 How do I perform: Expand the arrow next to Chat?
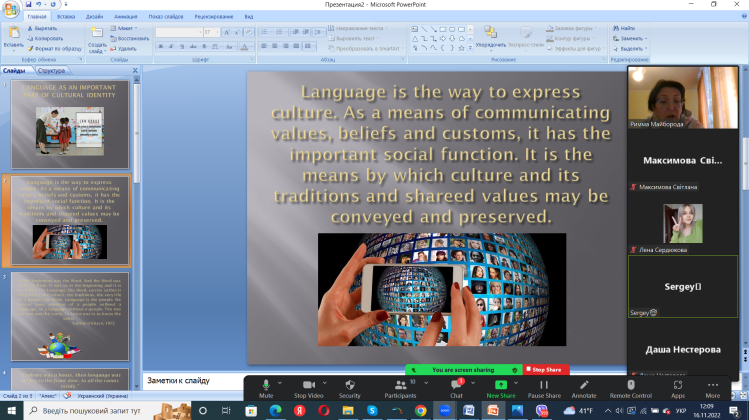pyautogui.click(x=473, y=383)
